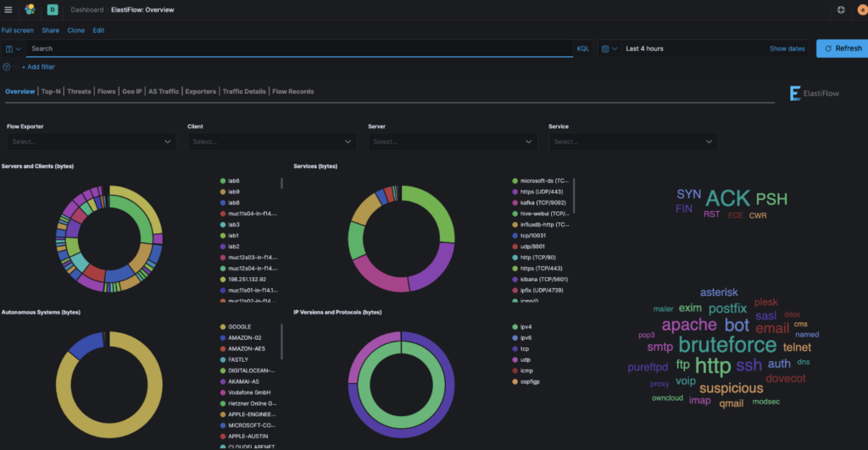The image size is (868, 450).
Task: Open the hamburger navigation menu
Action: (x=8, y=10)
